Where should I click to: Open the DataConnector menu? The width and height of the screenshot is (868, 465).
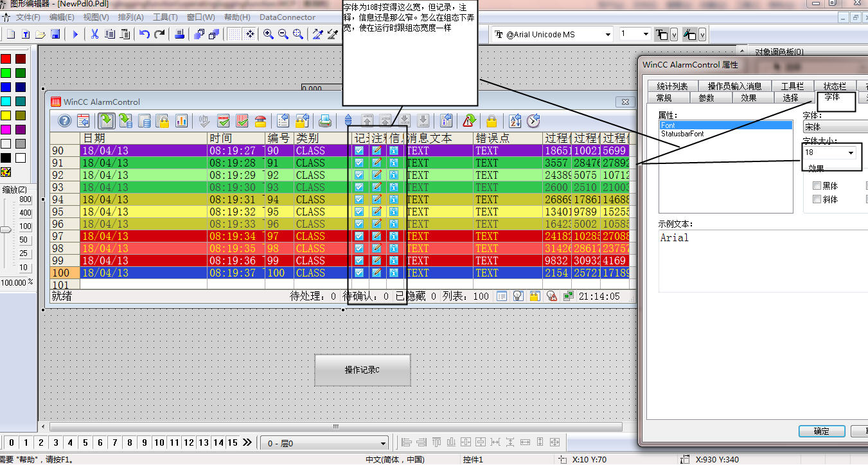pyautogui.click(x=287, y=17)
